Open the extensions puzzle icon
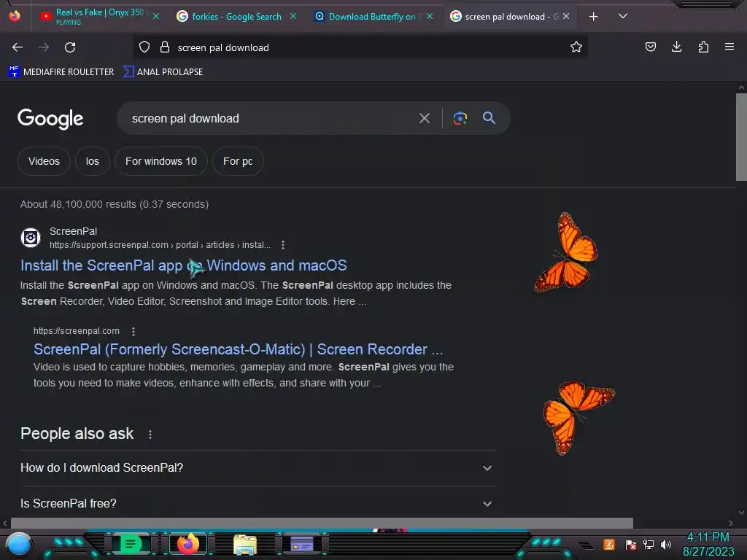The height and width of the screenshot is (560, 747). (x=703, y=47)
